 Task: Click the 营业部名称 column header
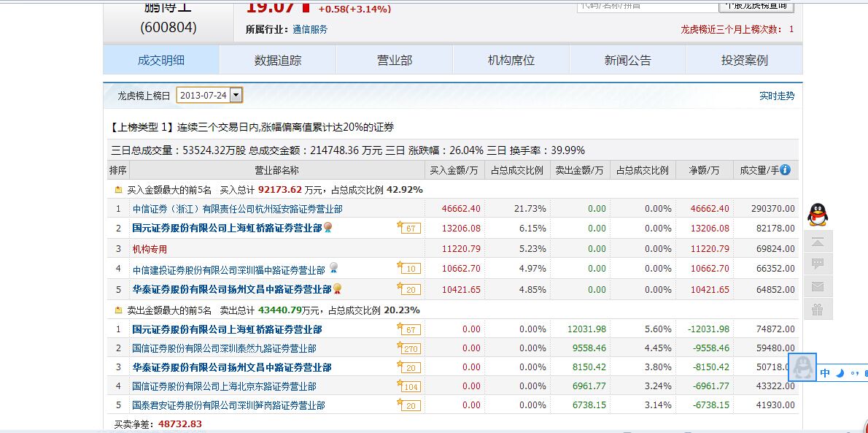pyautogui.click(x=276, y=170)
